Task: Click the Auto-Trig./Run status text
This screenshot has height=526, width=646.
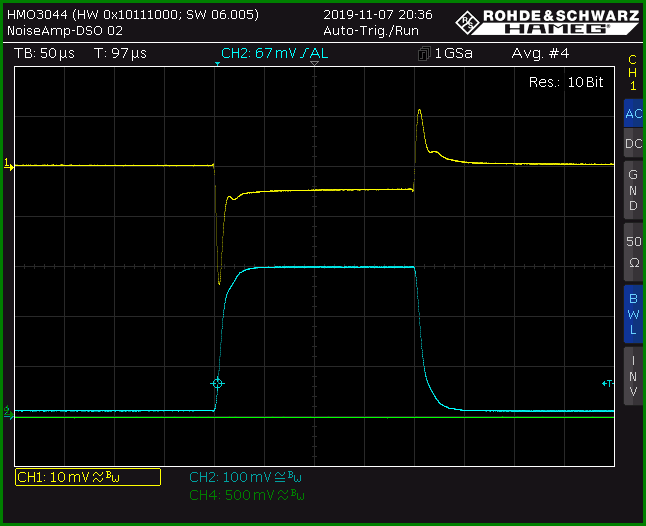Action: [x=371, y=30]
